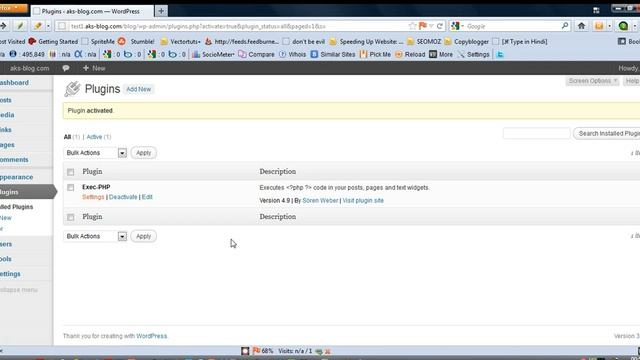Open Google search engine selector dropdown
The height and width of the screenshot is (360, 640).
point(458,26)
